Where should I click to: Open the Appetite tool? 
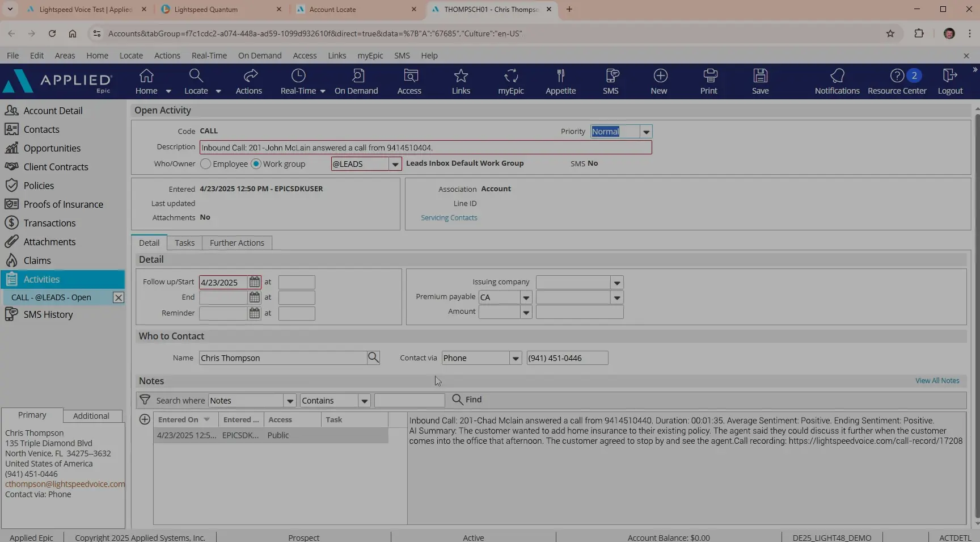pyautogui.click(x=560, y=81)
